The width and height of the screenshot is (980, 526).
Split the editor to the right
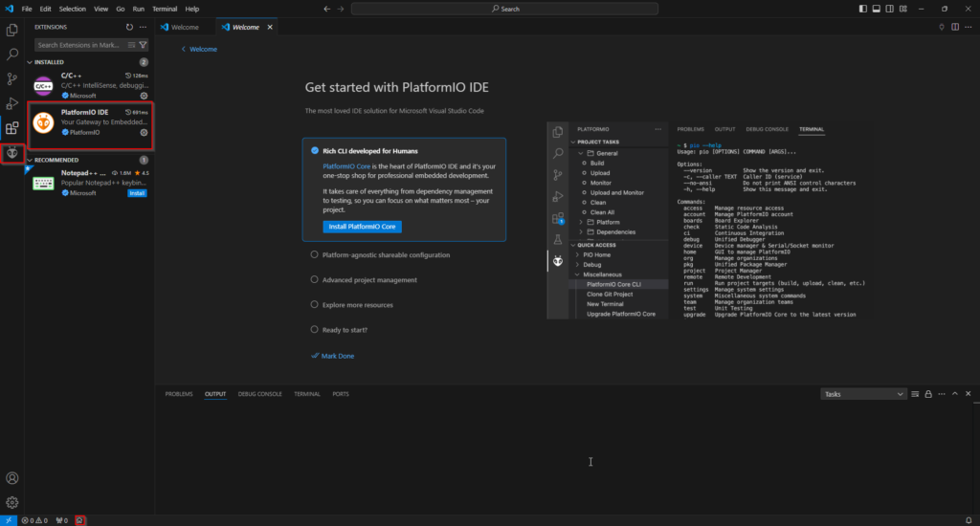pos(955,27)
